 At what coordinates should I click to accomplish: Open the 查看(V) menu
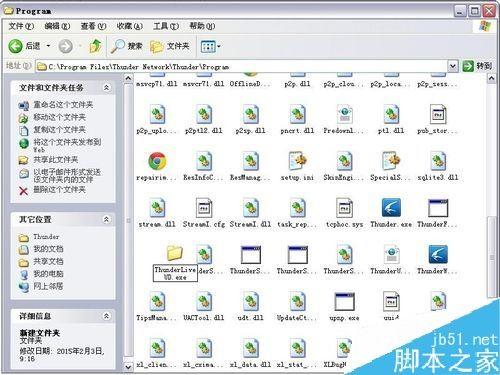93,26
